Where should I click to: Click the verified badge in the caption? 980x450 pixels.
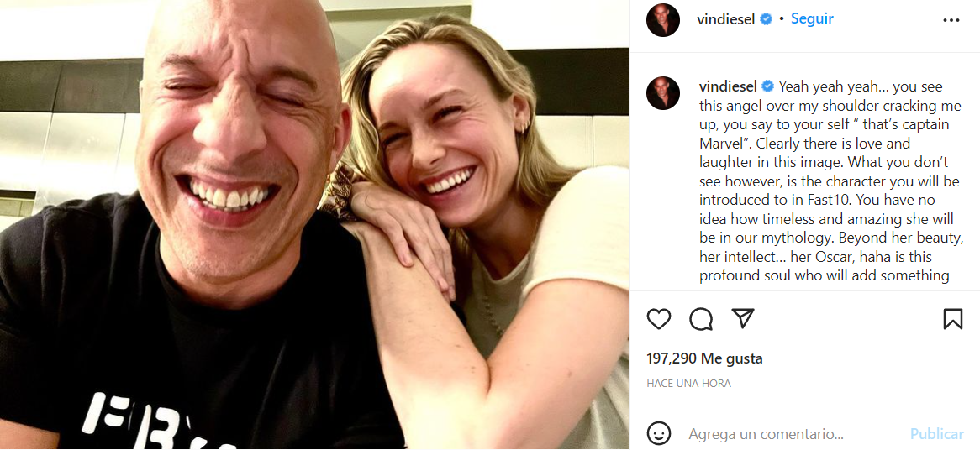(768, 86)
